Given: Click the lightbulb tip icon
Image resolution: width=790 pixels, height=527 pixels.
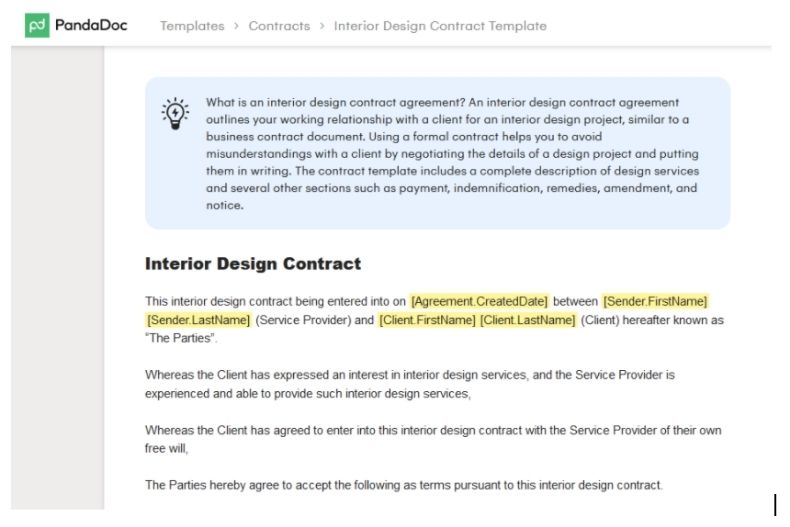Looking at the screenshot, I should coord(175,113).
